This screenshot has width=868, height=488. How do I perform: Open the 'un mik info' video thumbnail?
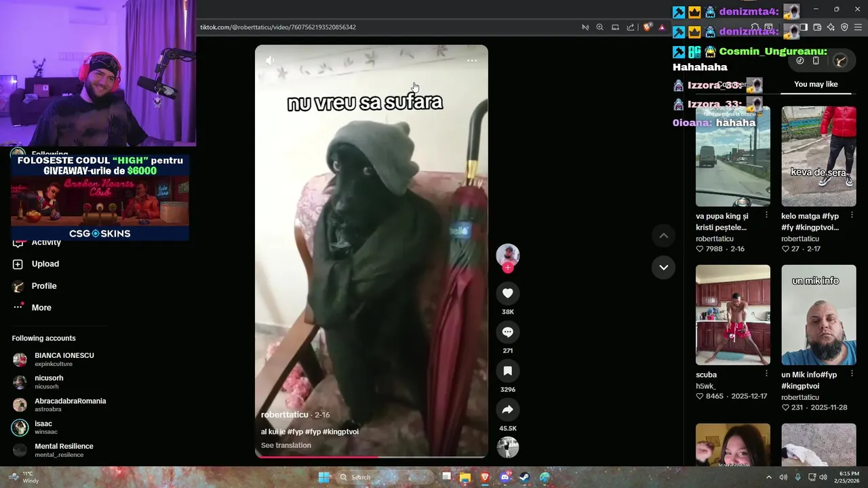(x=818, y=314)
